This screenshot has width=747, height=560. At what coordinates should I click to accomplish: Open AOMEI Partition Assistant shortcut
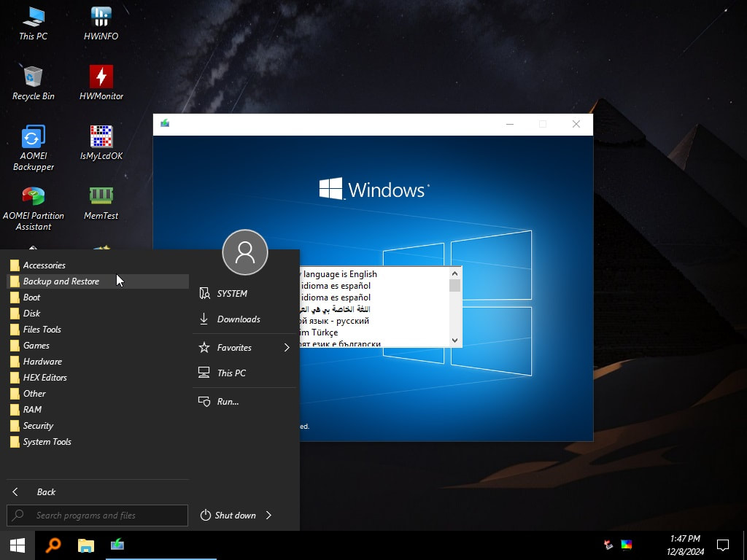click(x=33, y=208)
